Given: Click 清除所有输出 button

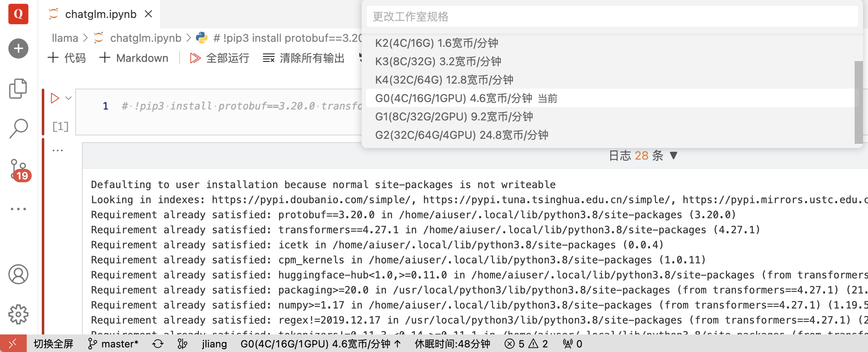Looking at the screenshot, I should click(x=304, y=58).
